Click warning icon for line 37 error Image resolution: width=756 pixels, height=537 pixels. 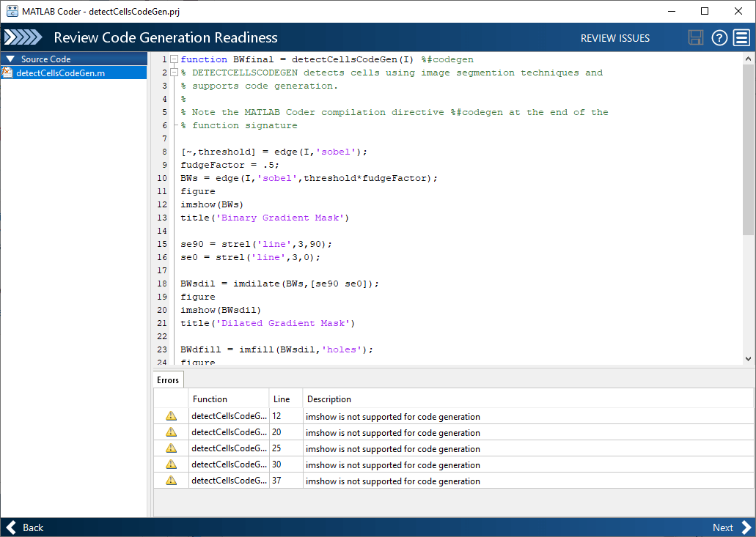pos(171,481)
